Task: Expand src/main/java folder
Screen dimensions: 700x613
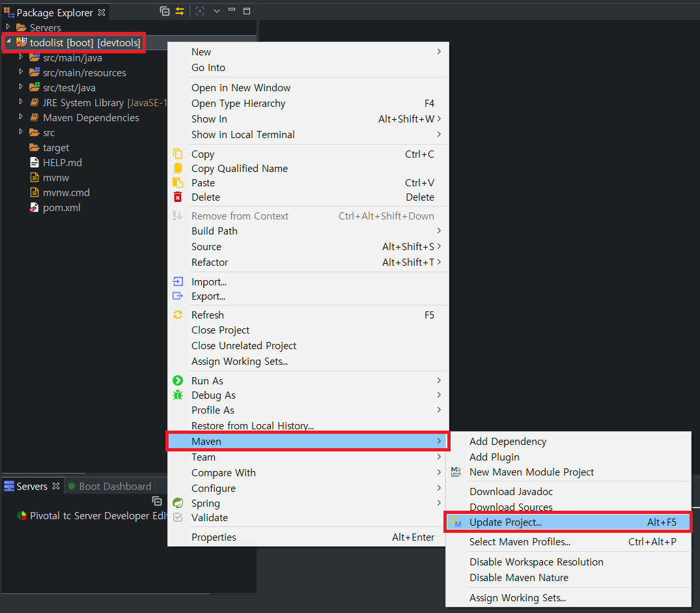Action: click(x=21, y=57)
